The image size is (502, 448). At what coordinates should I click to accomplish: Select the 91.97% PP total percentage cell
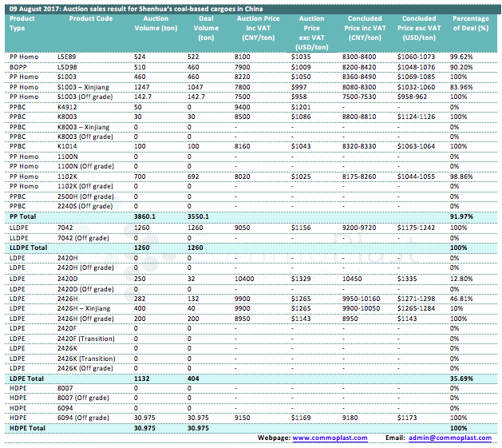pyautogui.click(x=463, y=216)
